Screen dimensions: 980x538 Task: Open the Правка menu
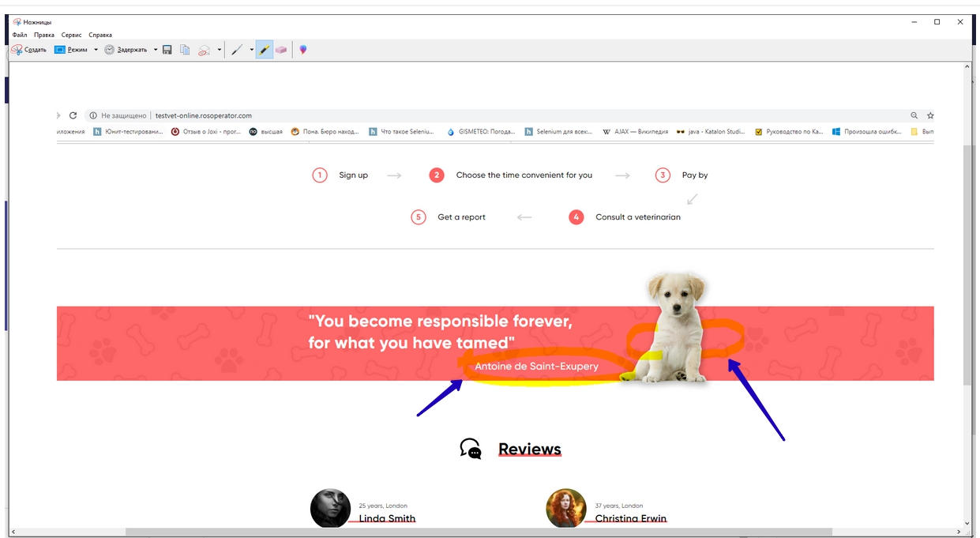tap(44, 35)
